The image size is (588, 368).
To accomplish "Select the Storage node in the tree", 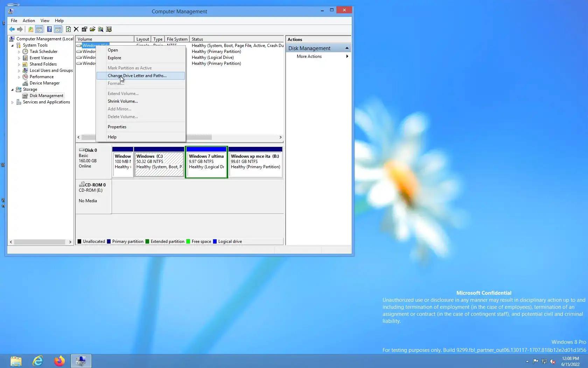I will (30, 89).
